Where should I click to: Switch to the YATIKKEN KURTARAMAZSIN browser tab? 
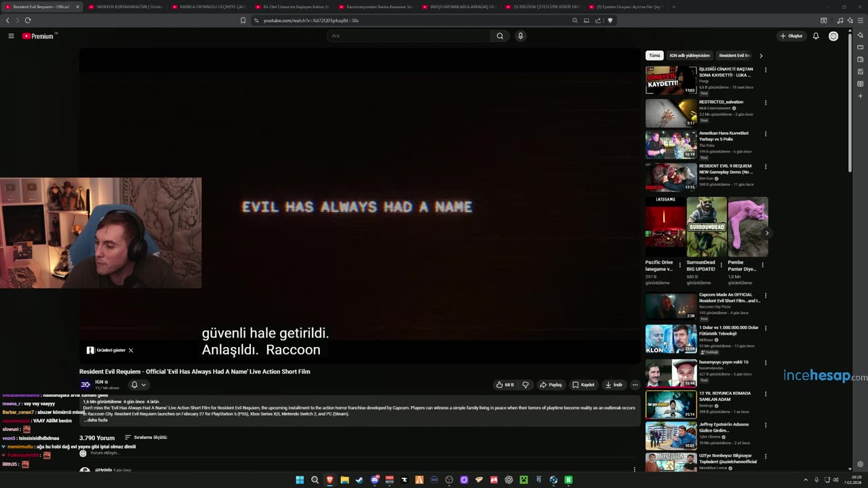(125, 7)
